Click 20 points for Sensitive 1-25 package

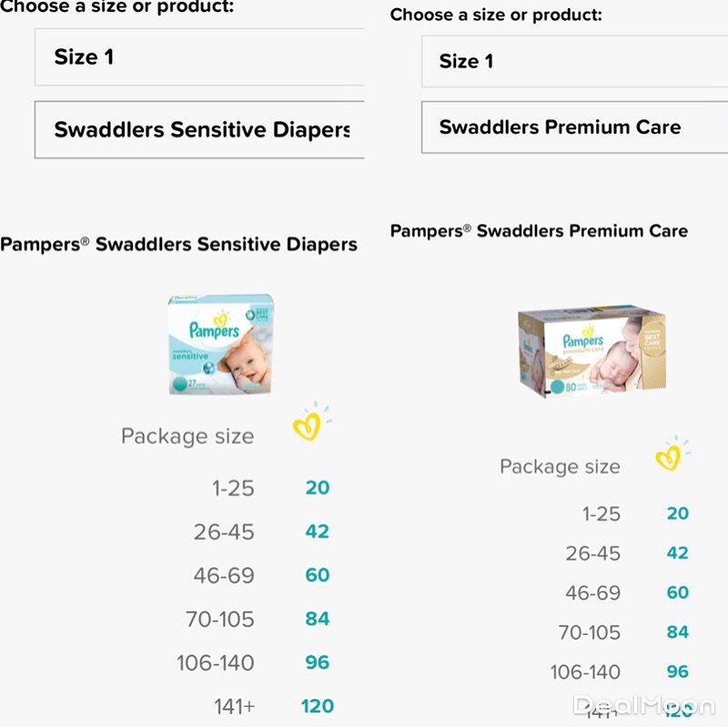coord(317,488)
